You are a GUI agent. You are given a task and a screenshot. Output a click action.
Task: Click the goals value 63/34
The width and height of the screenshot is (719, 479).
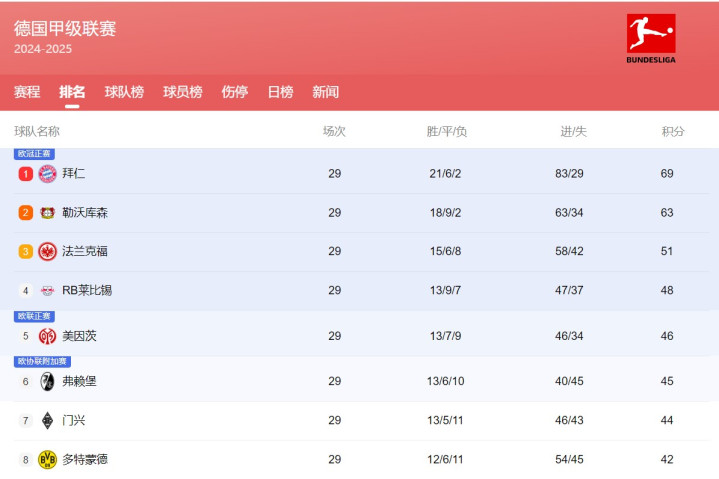[x=569, y=213]
